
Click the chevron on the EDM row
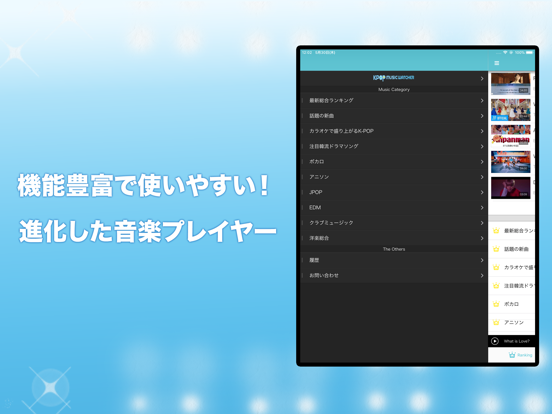(x=482, y=208)
